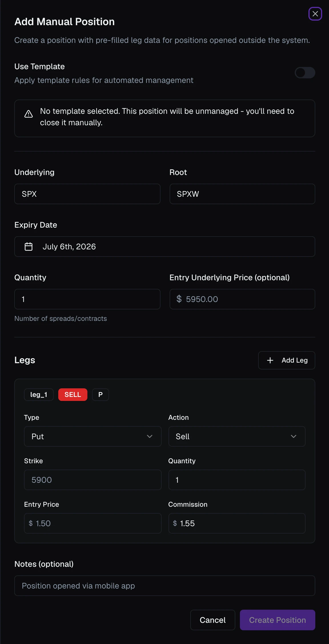
Task: Close the Add Manual Position dialog
Action: 315,14
